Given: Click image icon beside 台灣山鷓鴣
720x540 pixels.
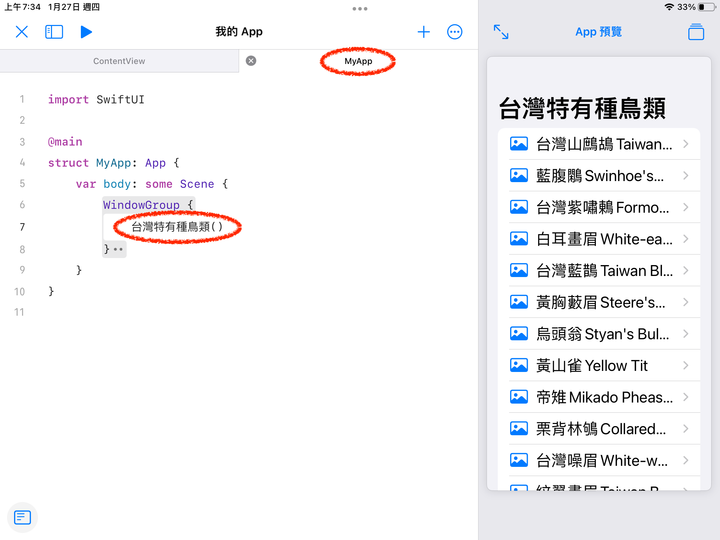Looking at the screenshot, I should tap(519, 144).
